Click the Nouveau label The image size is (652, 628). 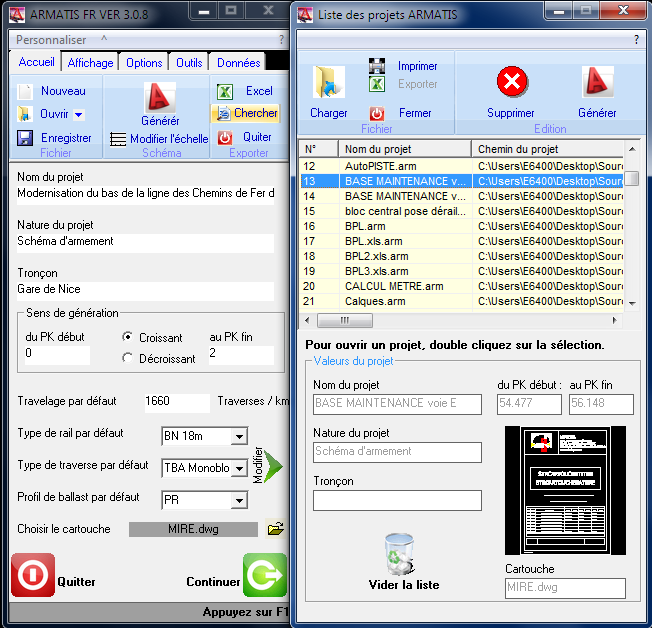pos(63,91)
